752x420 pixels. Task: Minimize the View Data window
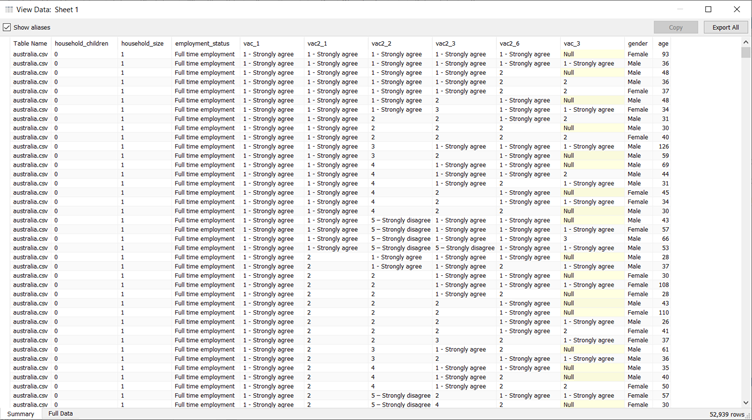pyautogui.click(x=678, y=9)
